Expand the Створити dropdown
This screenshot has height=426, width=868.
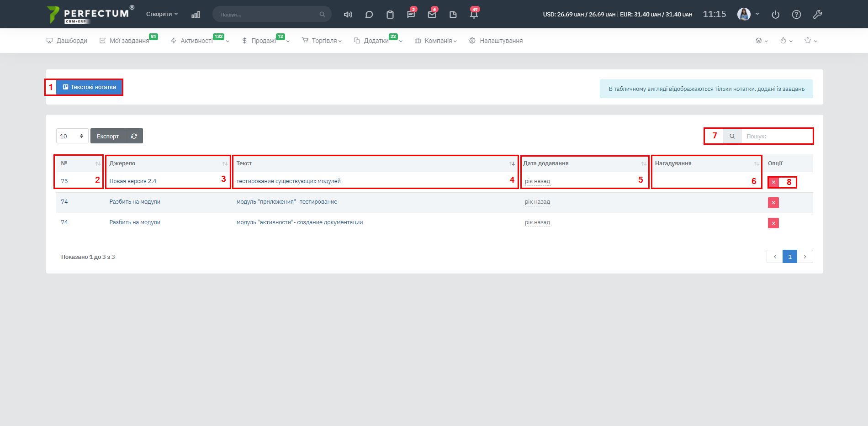tap(162, 14)
